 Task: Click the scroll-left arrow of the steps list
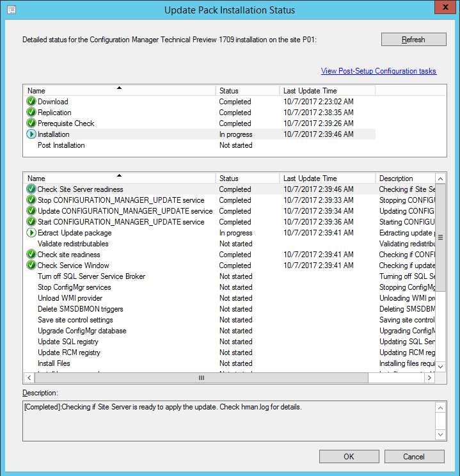29,378
